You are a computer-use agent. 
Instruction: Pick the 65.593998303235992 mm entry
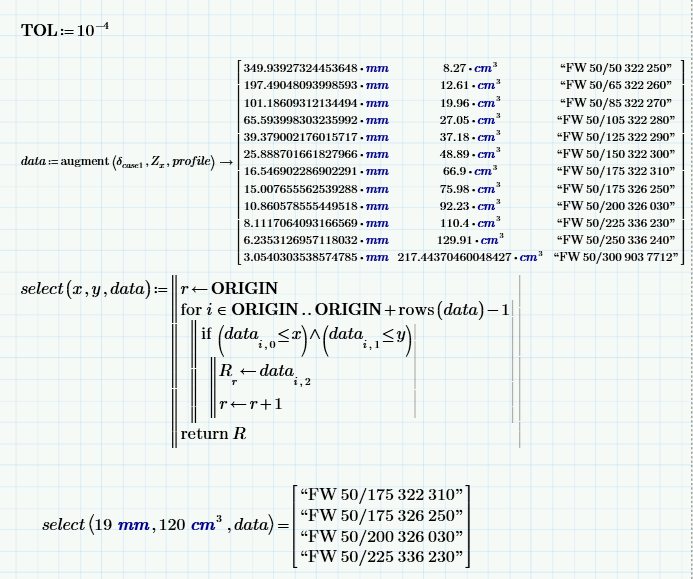[x=316, y=120]
